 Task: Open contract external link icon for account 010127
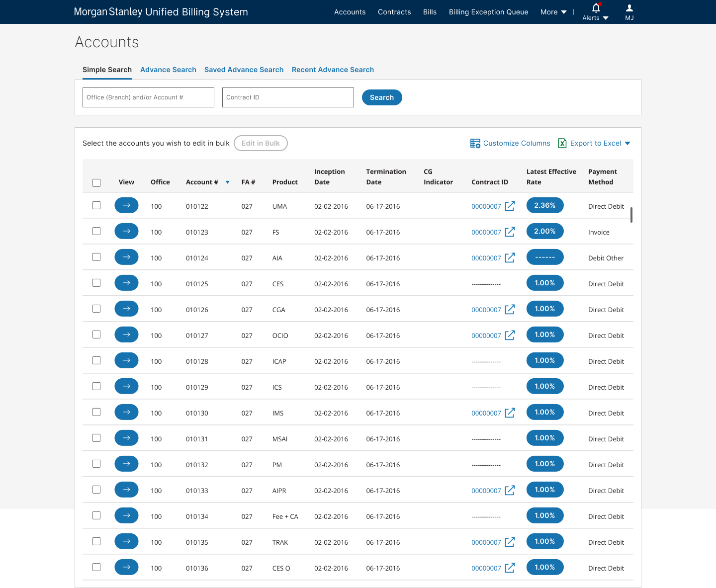point(510,335)
